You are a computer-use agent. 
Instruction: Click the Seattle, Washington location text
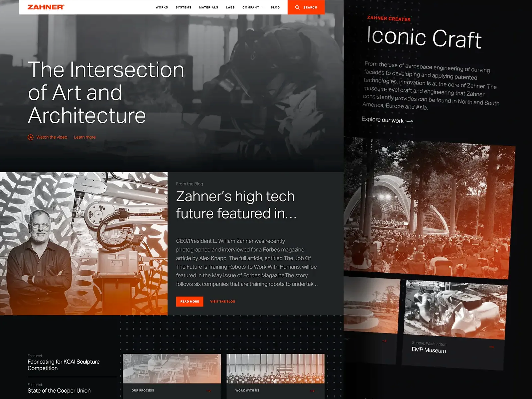point(429,343)
